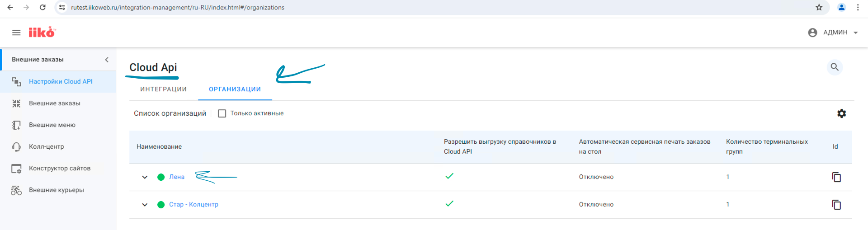Screen dimensions: 868x230
Task: Open the table settings gear icon
Action: coord(841,113)
